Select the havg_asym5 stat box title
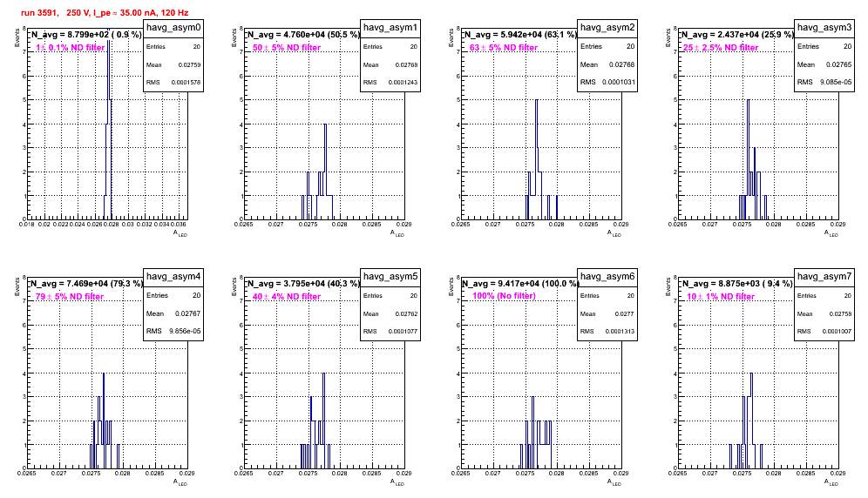The width and height of the screenshot is (868, 498). pyautogui.click(x=390, y=276)
